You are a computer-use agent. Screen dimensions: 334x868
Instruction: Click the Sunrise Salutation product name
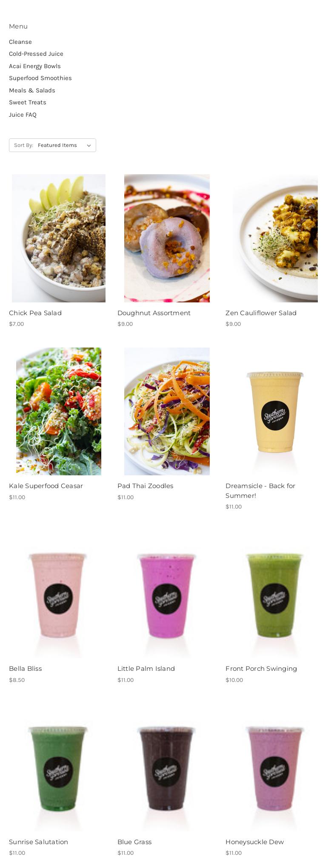(x=39, y=842)
